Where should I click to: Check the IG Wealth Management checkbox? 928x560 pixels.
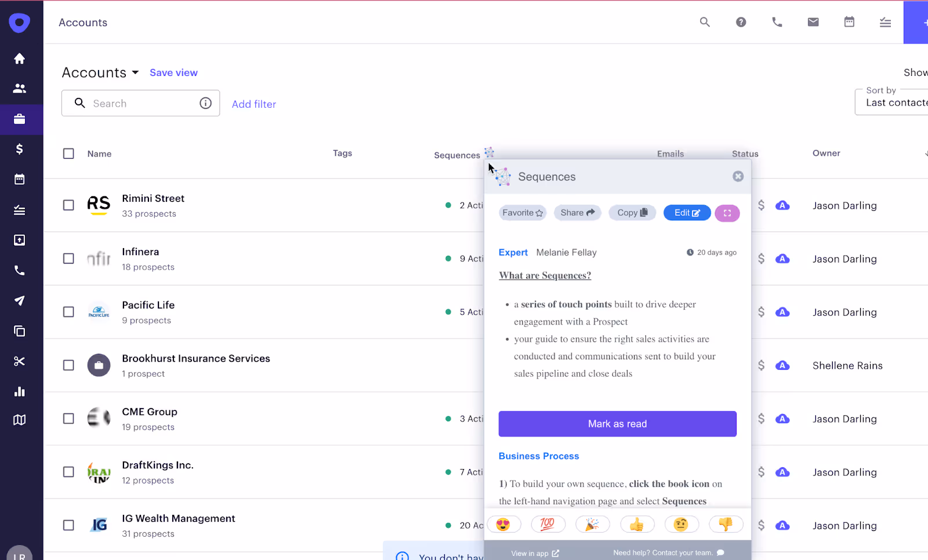(x=68, y=525)
